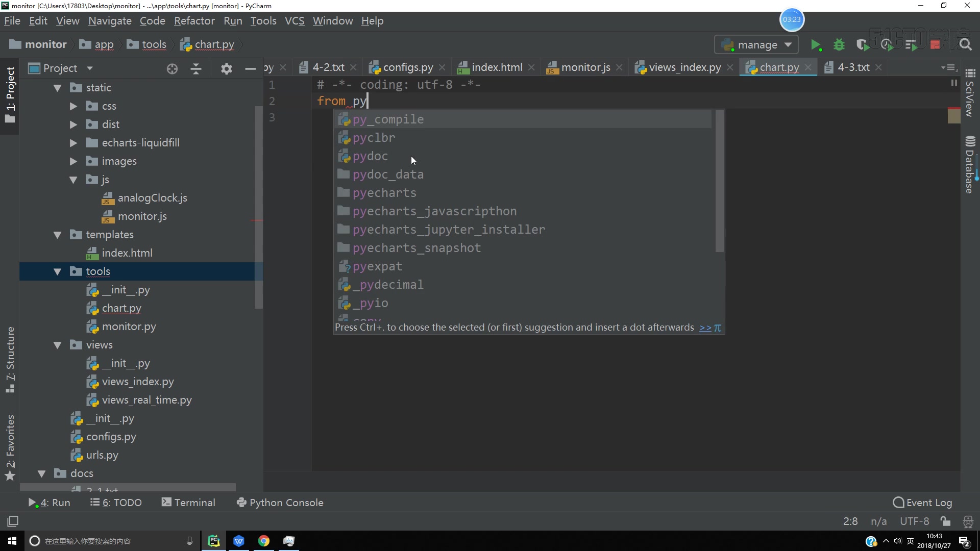The height and width of the screenshot is (551, 980).
Task: Open the Refactor menu
Action: [194, 21]
